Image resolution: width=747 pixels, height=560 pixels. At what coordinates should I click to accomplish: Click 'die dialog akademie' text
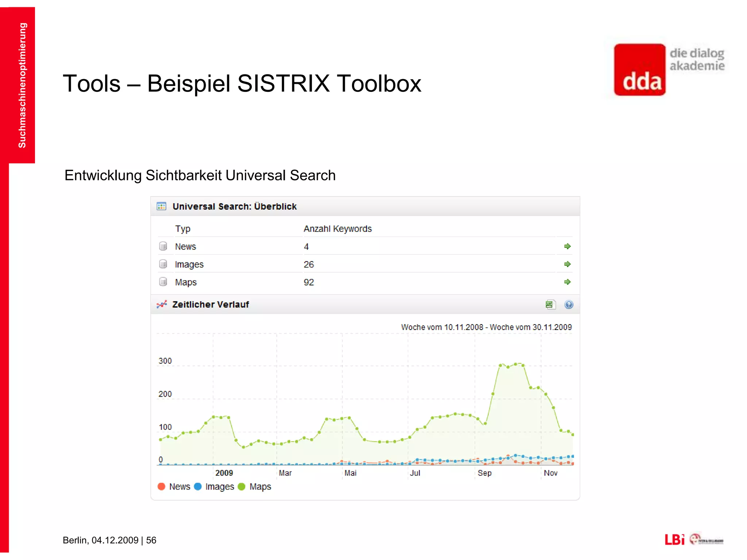click(x=697, y=59)
